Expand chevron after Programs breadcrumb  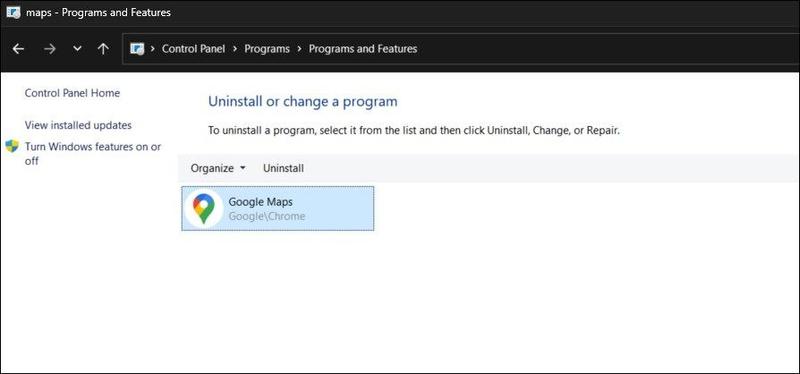pos(299,49)
